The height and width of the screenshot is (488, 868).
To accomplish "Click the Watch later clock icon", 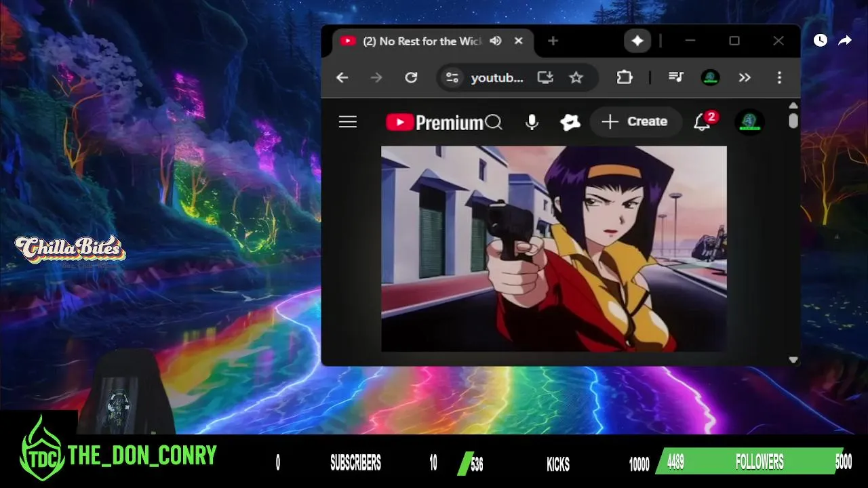I will pyautogui.click(x=821, y=41).
